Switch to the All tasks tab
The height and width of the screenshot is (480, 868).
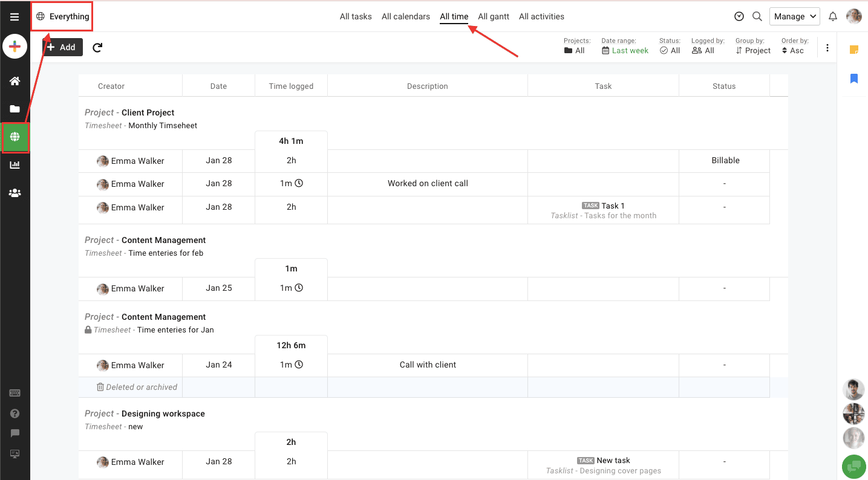[356, 16]
